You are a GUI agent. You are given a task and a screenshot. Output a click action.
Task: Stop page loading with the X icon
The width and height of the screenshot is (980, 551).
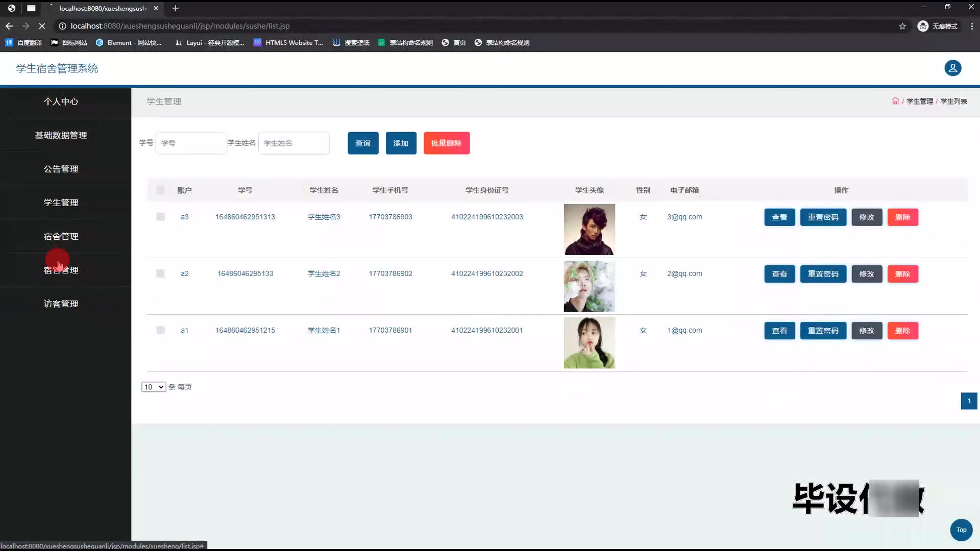coord(42,26)
